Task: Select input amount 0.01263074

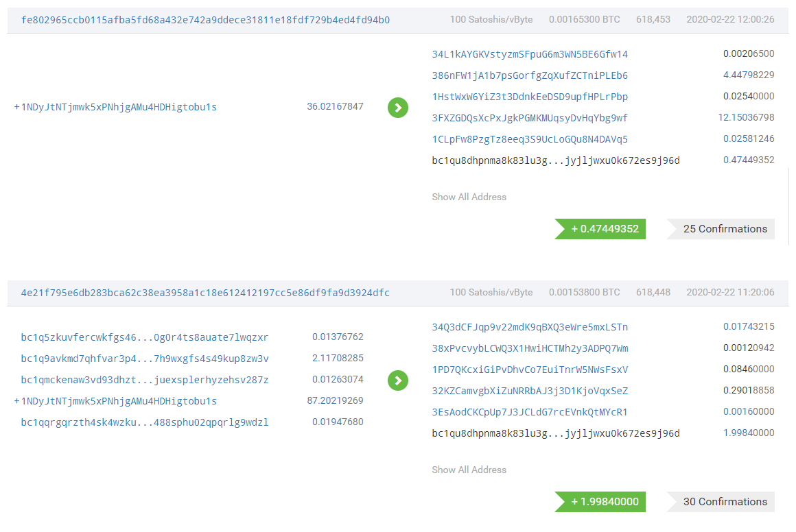Action: [x=338, y=379]
